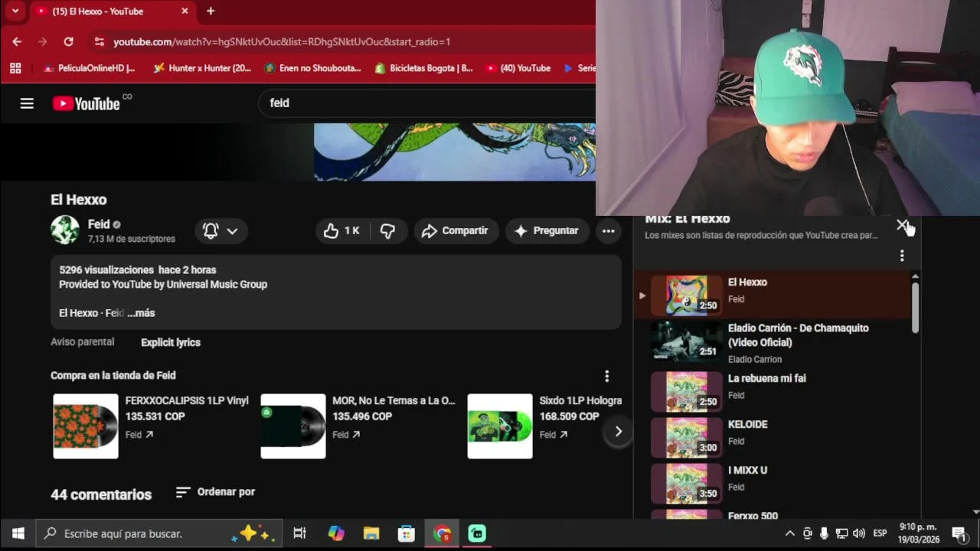
Task: Open the MOR, No Le Temas vinyl thumbnail
Action: 293,426
